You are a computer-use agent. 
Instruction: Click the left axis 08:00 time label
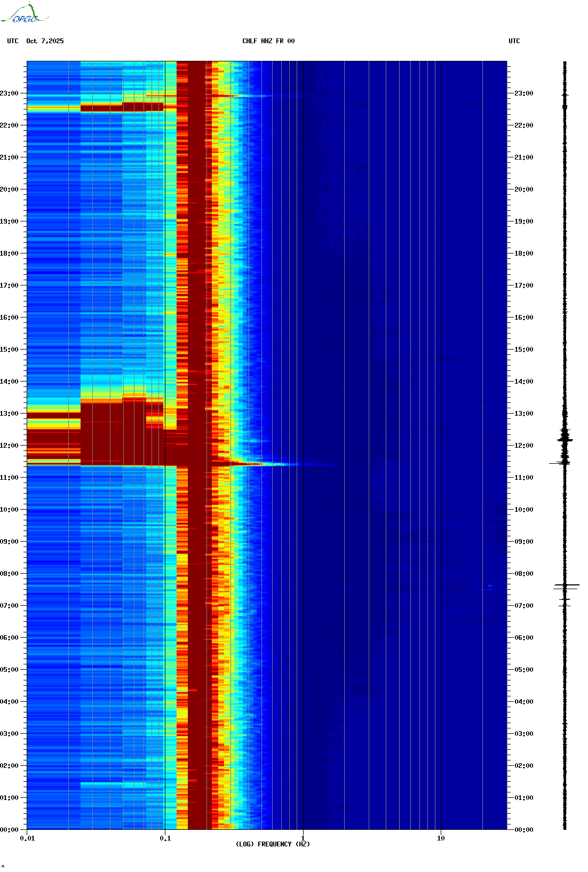click(9, 574)
